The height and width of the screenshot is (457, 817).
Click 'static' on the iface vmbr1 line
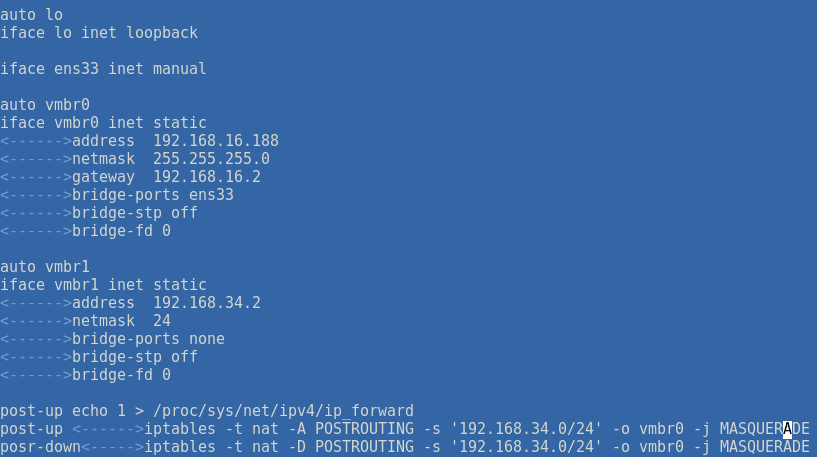tap(180, 284)
